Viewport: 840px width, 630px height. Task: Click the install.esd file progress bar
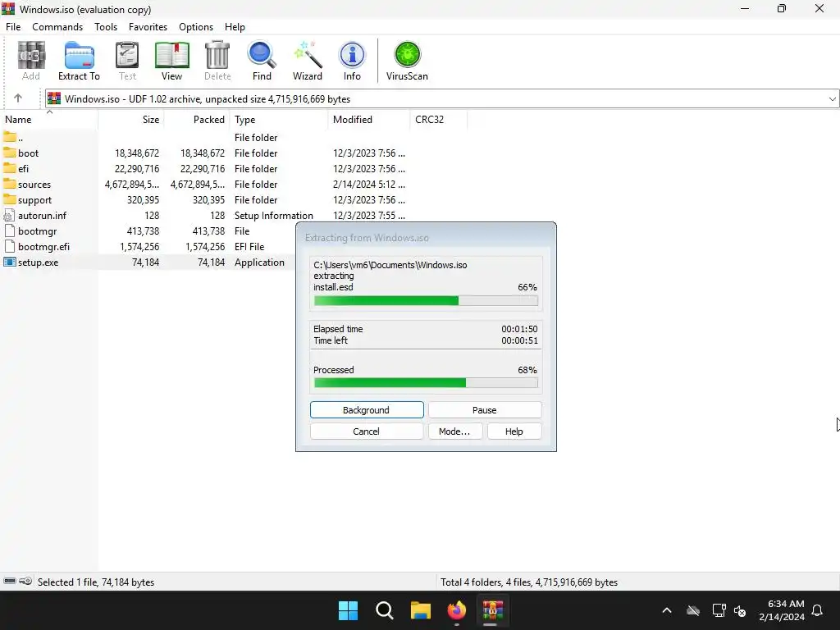(x=426, y=301)
